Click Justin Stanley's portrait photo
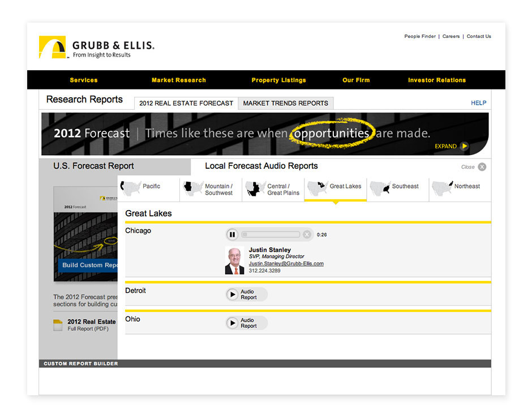Image resolution: width=532 pixels, height=419 pixels. [x=234, y=260]
